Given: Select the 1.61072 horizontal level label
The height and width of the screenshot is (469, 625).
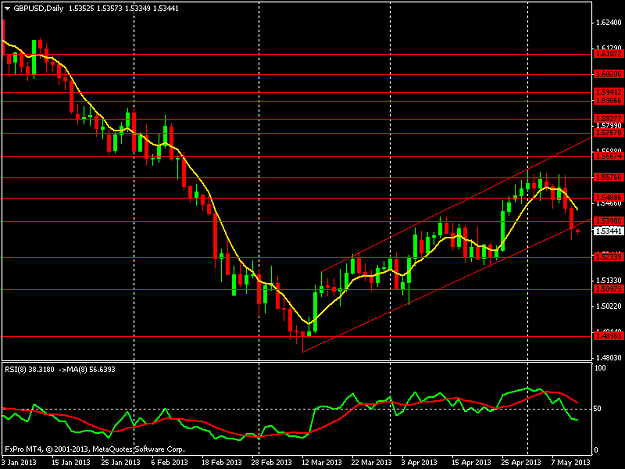Looking at the screenshot, I should pos(608,54).
